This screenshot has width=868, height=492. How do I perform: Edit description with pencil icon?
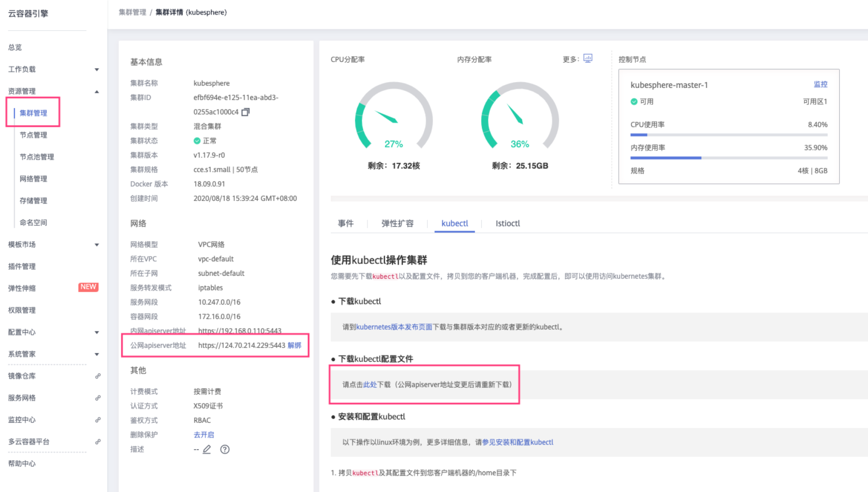[207, 449]
